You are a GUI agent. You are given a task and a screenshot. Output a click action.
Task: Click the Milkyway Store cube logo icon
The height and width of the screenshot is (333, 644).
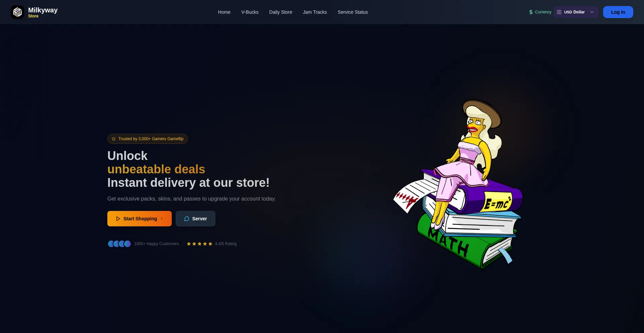tap(17, 12)
